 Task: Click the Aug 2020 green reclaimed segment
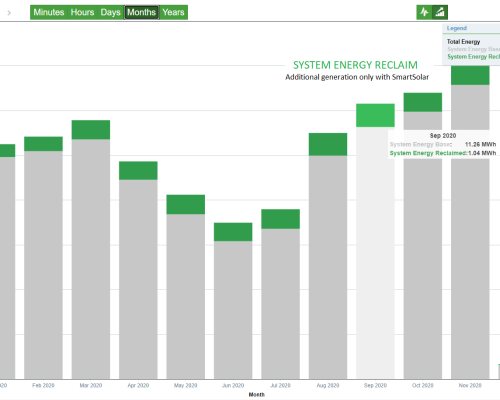pos(328,144)
